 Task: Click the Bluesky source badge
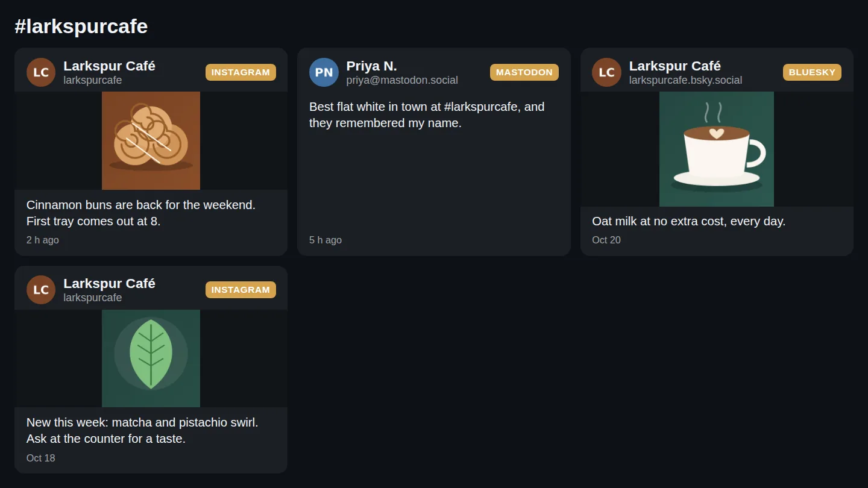[812, 72]
